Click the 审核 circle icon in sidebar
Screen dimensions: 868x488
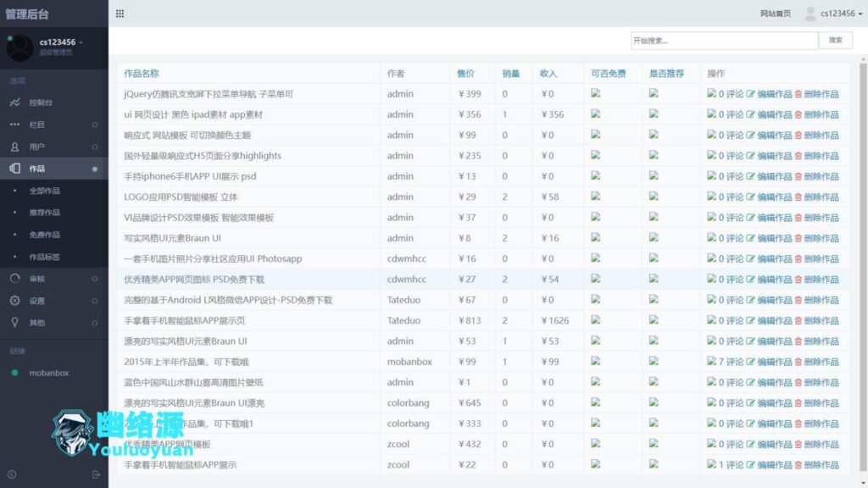pyautogui.click(x=15, y=278)
